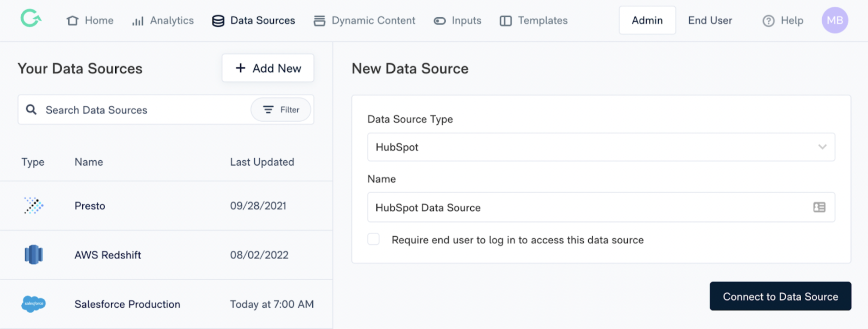Image resolution: width=868 pixels, height=329 pixels.
Task: Click the Inputs toggle-shaped icon
Action: tap(440, 21)
